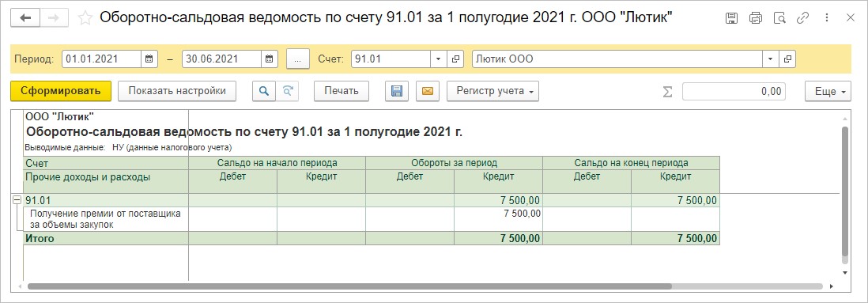Click the horizontal scrollbar under the report
The image size is (868, 303).
[x=349, y=286]
